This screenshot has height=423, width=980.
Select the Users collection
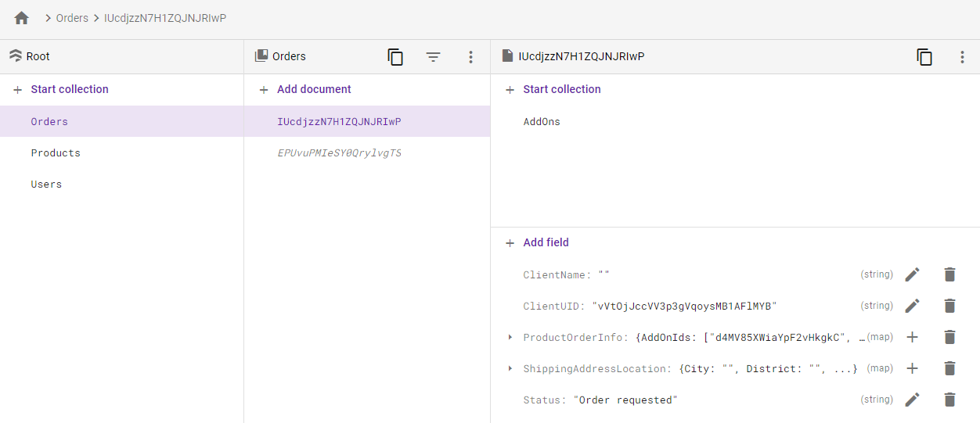pos(46,185)
